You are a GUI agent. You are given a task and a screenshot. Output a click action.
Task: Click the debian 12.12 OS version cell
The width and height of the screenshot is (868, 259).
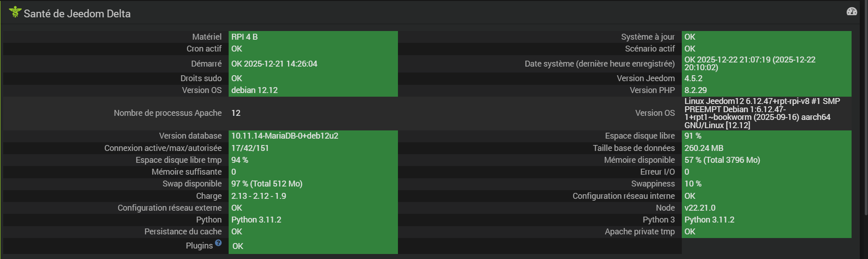[254, 90]
